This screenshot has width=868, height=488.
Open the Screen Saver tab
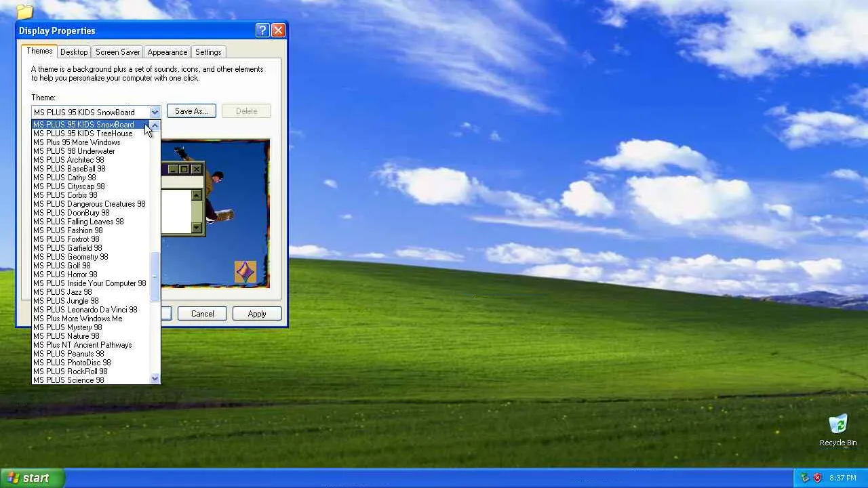[117, 52]
